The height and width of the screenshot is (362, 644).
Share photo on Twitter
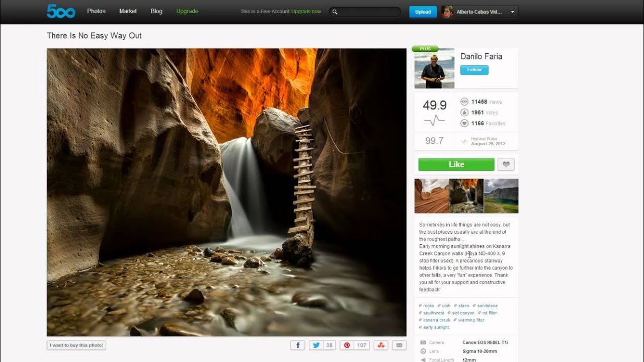[x=315, y=345]
